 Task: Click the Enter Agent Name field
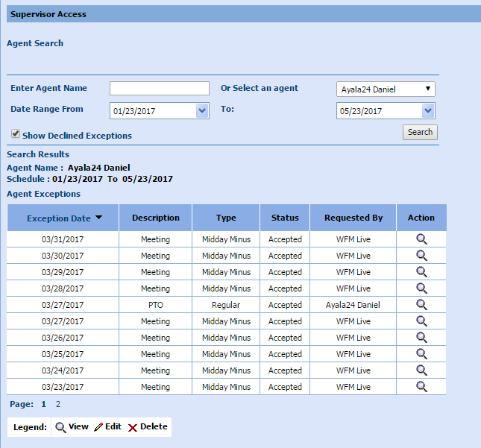click(x=160, y=89)
